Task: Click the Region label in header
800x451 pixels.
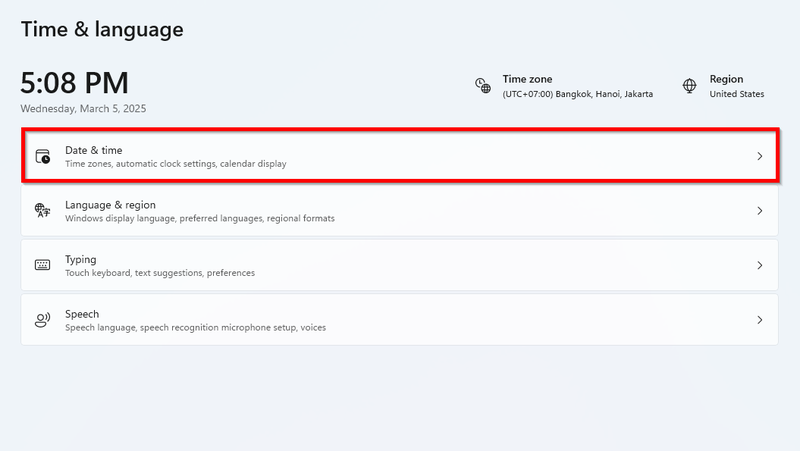Action: tap(726, 79)
